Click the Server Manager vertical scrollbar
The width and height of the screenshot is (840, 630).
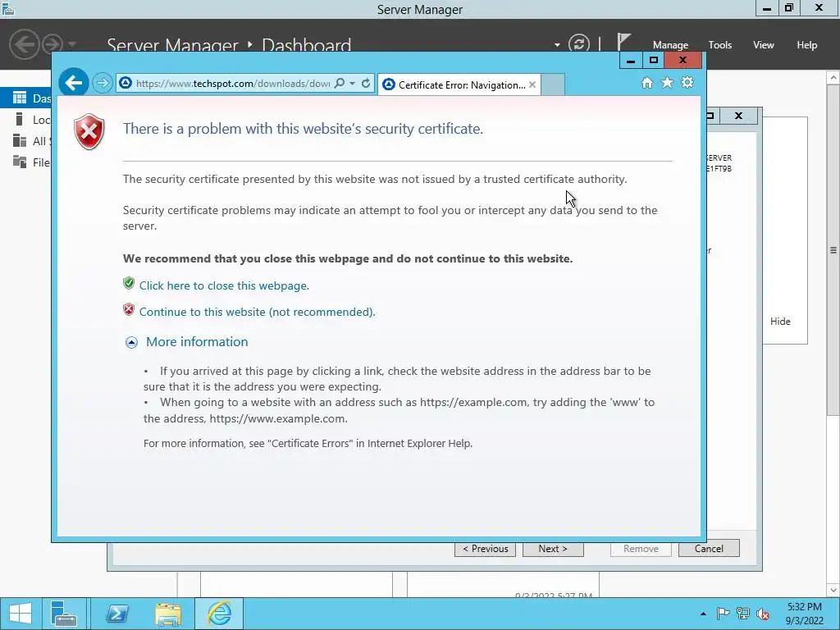pyautogui.click(x=833, y=249)
